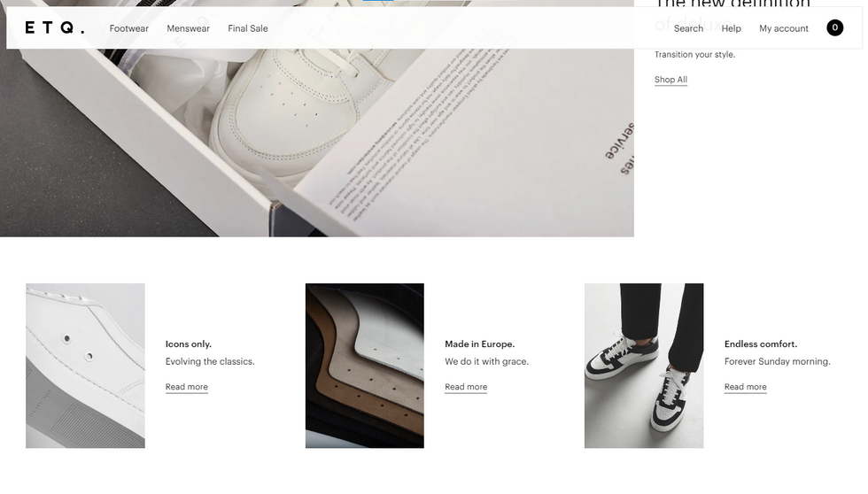This screenshot has width=868, height=494.
Task: Open the Help page
Action: [732, 28]
